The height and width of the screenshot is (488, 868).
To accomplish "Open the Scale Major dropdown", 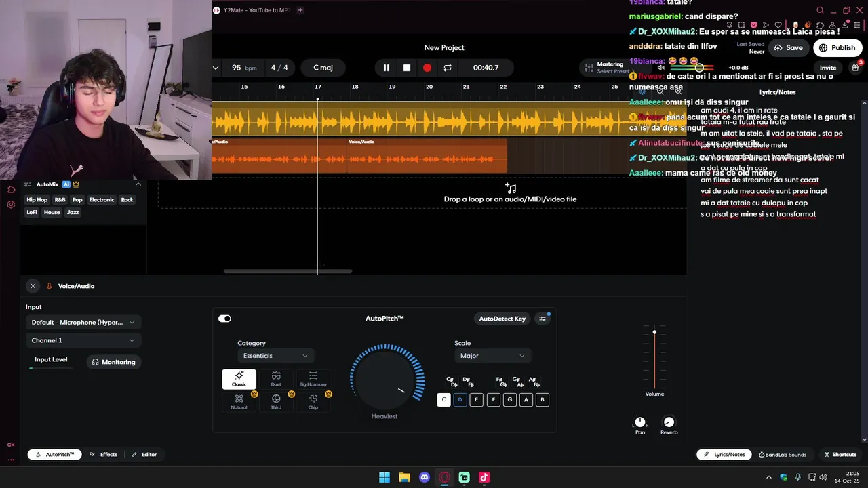I will (x=492, y=356).
